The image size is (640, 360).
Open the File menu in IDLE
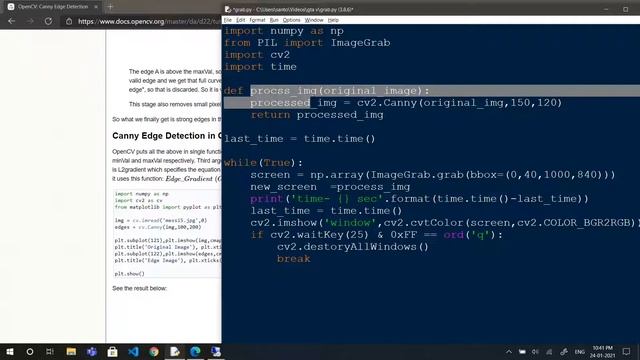[228, 20]
